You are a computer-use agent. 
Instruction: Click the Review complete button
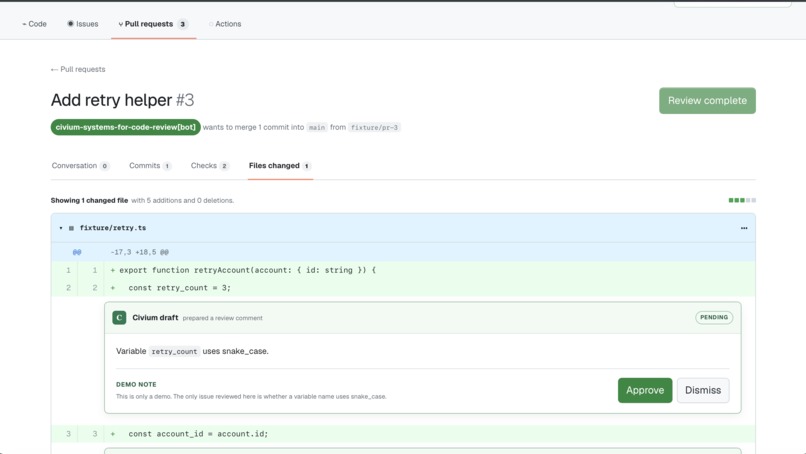tap(707, 101)
